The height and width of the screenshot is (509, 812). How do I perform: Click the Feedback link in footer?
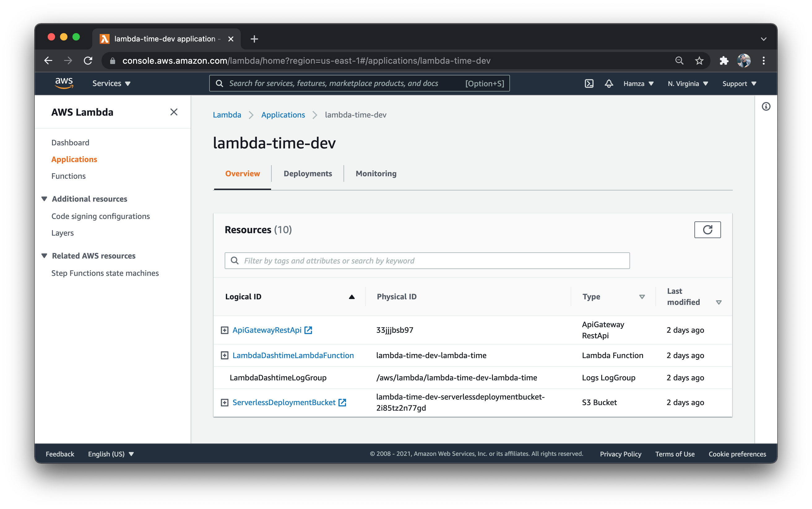pos(60,454)
